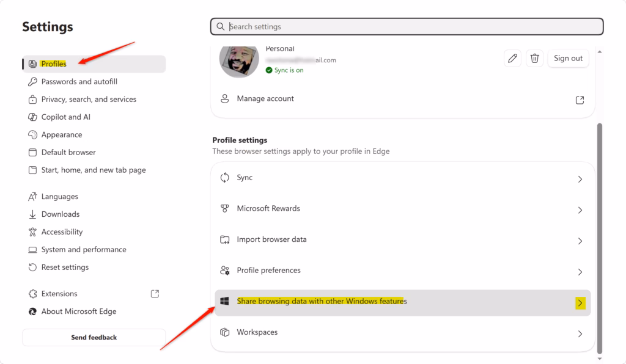Click the external link icon beside Extensions

[155, 294]
